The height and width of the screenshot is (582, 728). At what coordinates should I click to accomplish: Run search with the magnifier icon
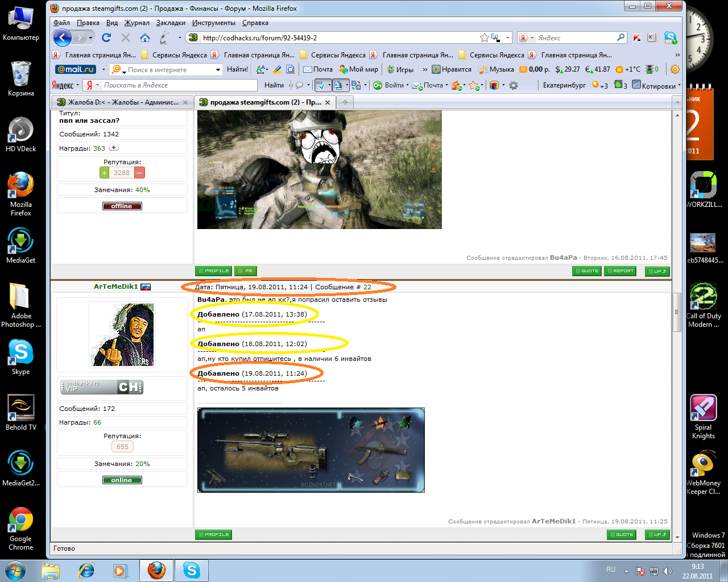[x=621, y=38]
